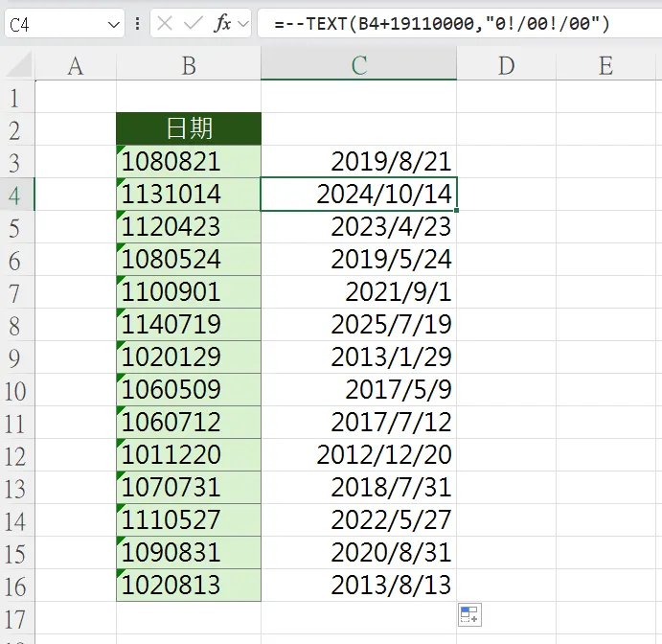Click the date cell 2022/5/27
Screen dimensions: 662x644
[359, 519]
